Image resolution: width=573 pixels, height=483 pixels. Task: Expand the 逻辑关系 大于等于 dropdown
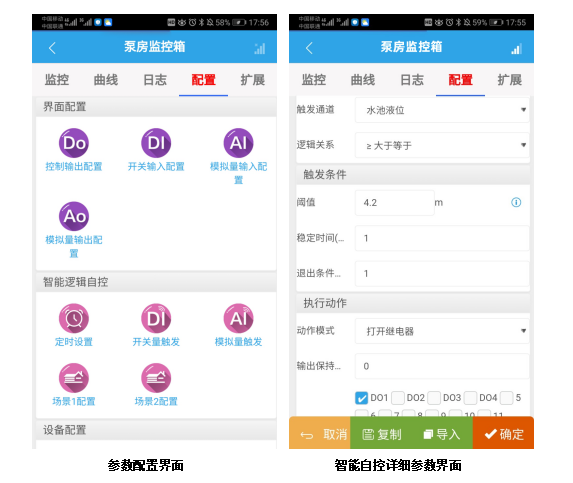(442, 145)
